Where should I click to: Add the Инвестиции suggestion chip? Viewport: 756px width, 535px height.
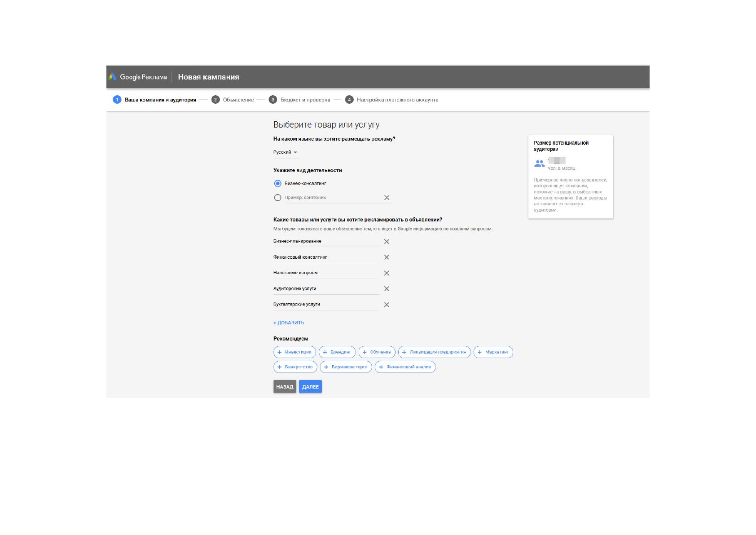pyautogui.click(x=294, y=352)
